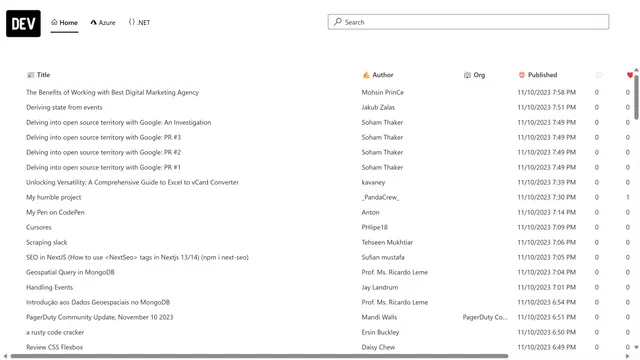
Task: Click author 'Tehseen Mukhtiar'
Action: [x=387, y=242]
